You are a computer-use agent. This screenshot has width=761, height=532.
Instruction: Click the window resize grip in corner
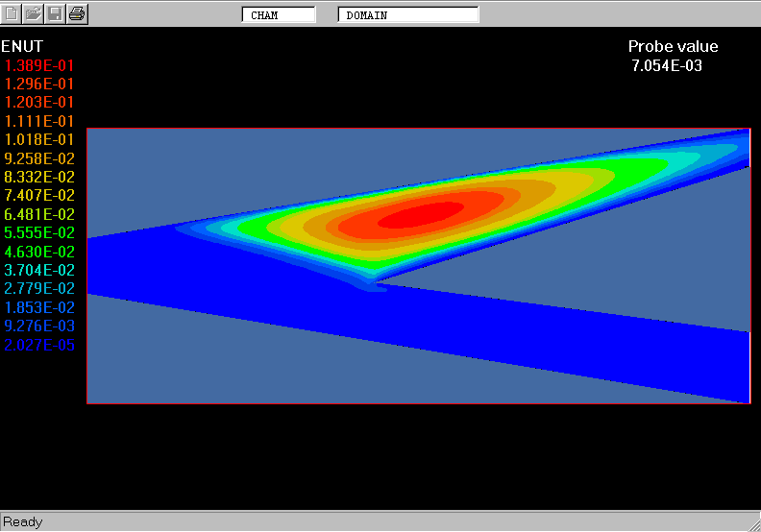point(752,523)
